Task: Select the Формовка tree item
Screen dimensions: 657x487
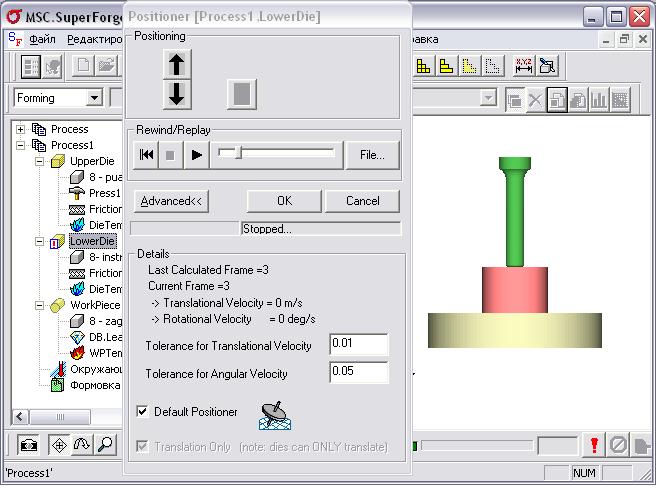Action: [x=95, y=385]
